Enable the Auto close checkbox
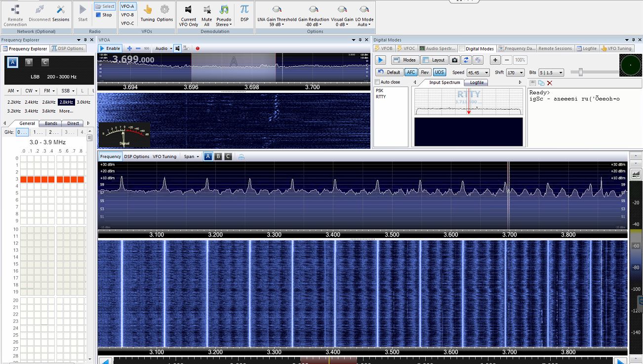 (x=378, y=82)
